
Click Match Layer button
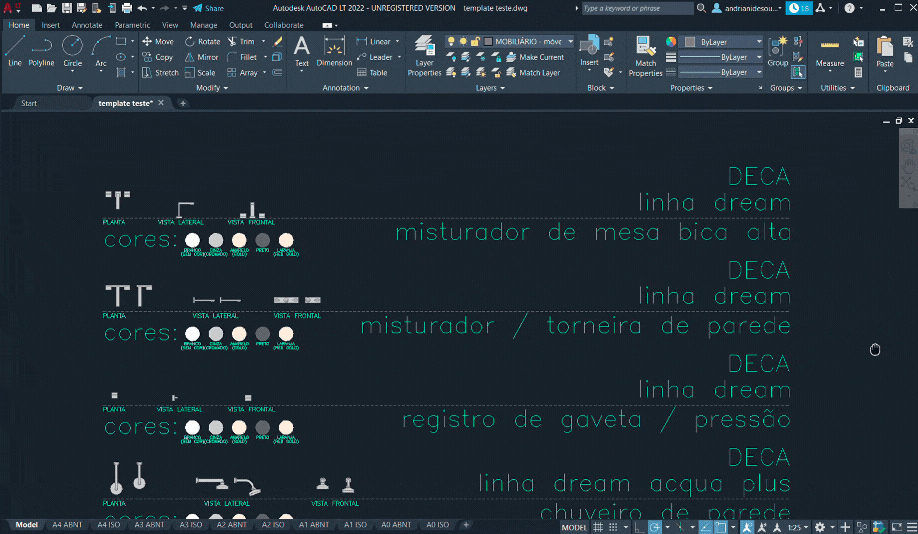pos(533,73)
